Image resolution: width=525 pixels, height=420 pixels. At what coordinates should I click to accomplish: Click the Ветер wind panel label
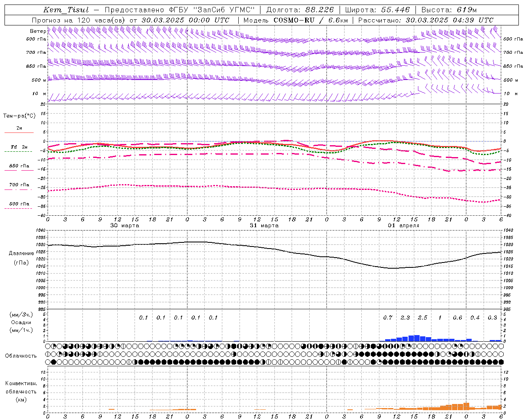(x=38, y=31)
